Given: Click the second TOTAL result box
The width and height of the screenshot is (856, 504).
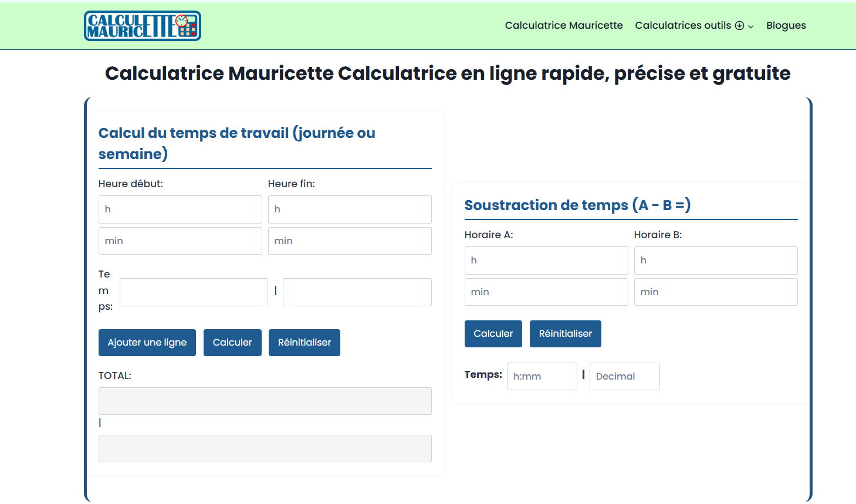Looking at the screenshot, I should 265,449.
